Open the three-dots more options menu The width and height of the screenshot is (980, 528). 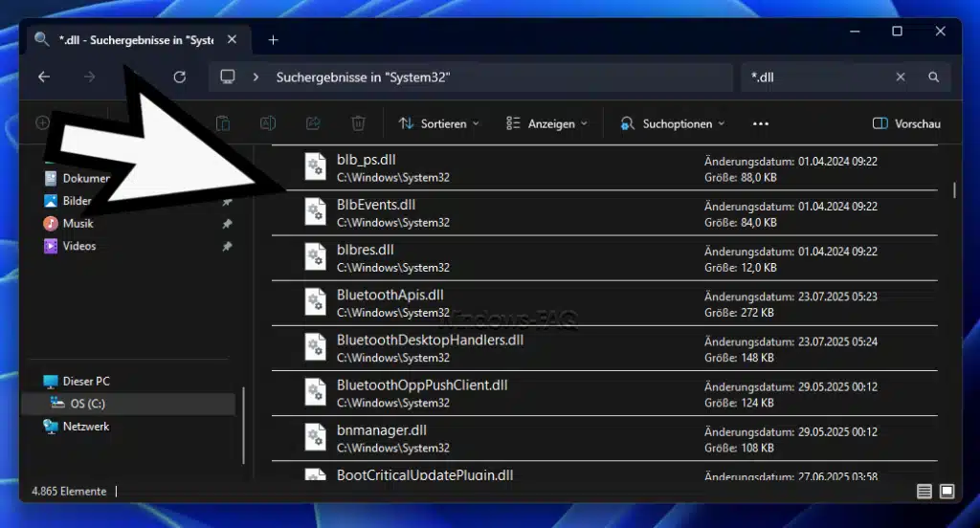[x=761, y=123]
